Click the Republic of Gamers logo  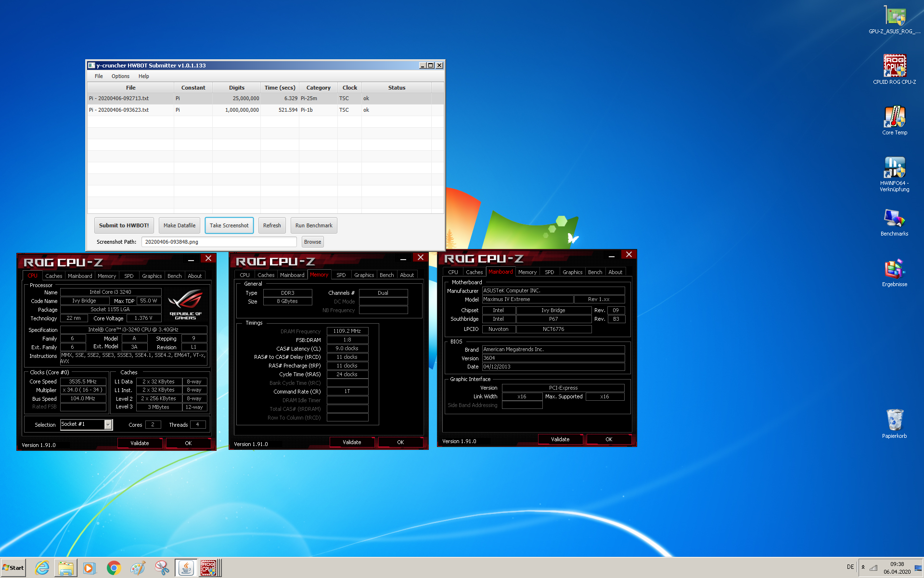coord(186,304)
